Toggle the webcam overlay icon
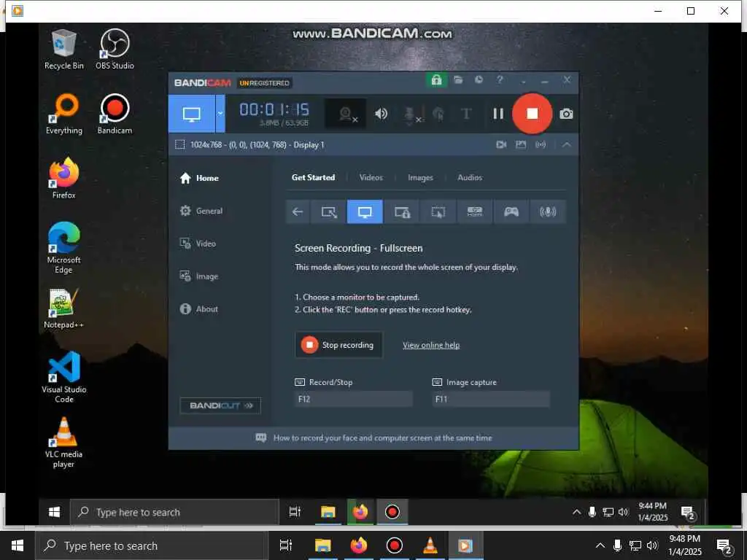The image size is (747, 560). pos(346,114)
